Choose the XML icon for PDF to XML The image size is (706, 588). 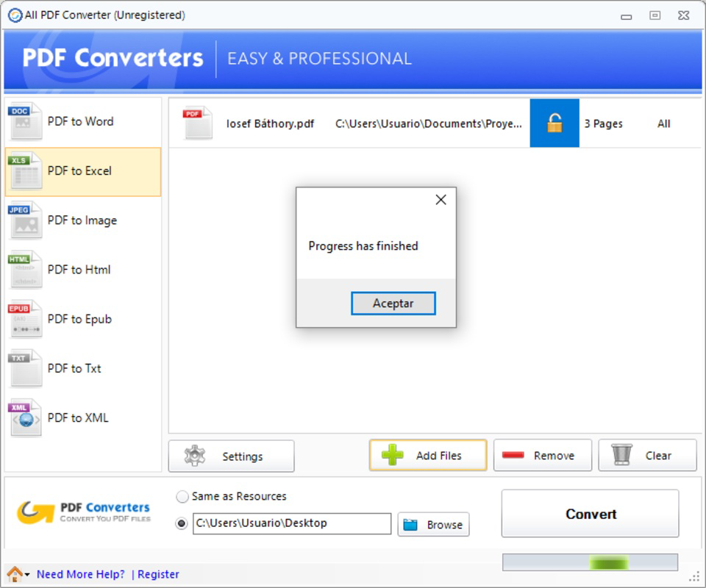pyautogui.click(x=25, y=418)
